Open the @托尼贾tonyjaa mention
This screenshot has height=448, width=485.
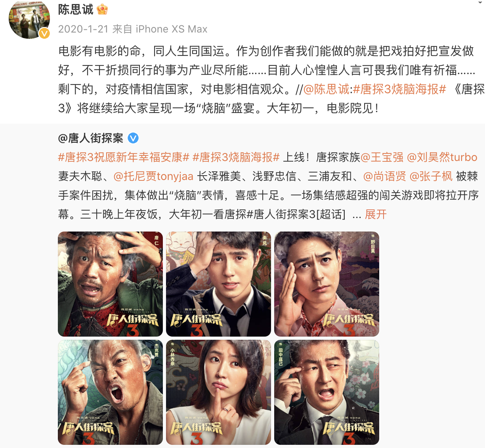click(154, 176)
